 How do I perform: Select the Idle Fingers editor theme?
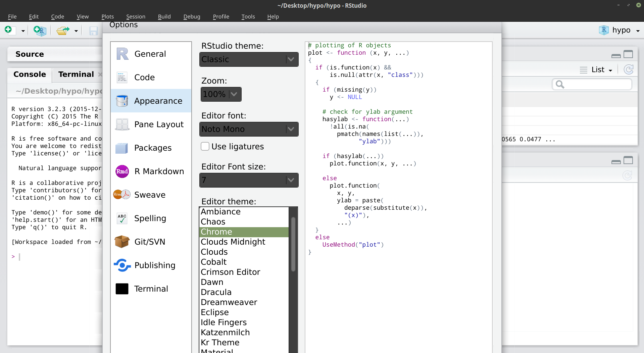tap(244, 322)
